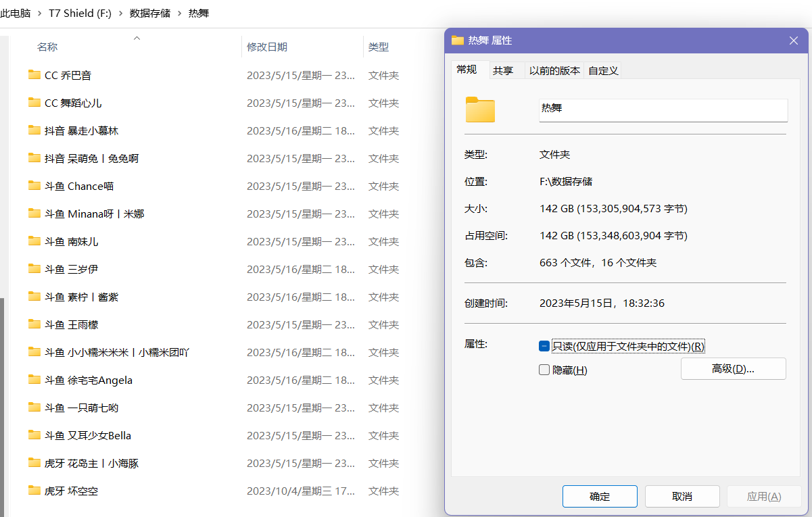Viewport: 812px width, 517px height.
Task: Click folder icon of 斗鱼 一只萌七哟
Action: (x=34, y=408)
